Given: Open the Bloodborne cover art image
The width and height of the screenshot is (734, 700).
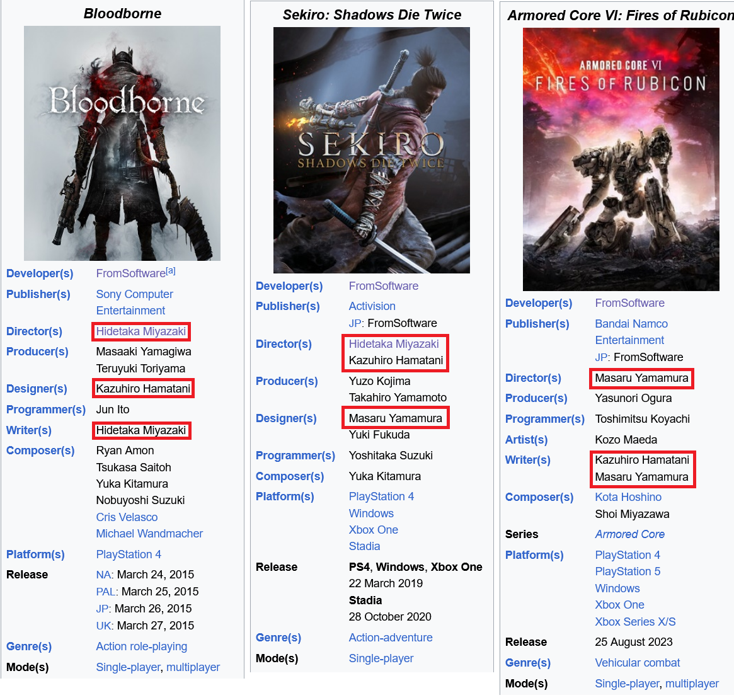Looking at the screenshot, I should tap(122, 143).
